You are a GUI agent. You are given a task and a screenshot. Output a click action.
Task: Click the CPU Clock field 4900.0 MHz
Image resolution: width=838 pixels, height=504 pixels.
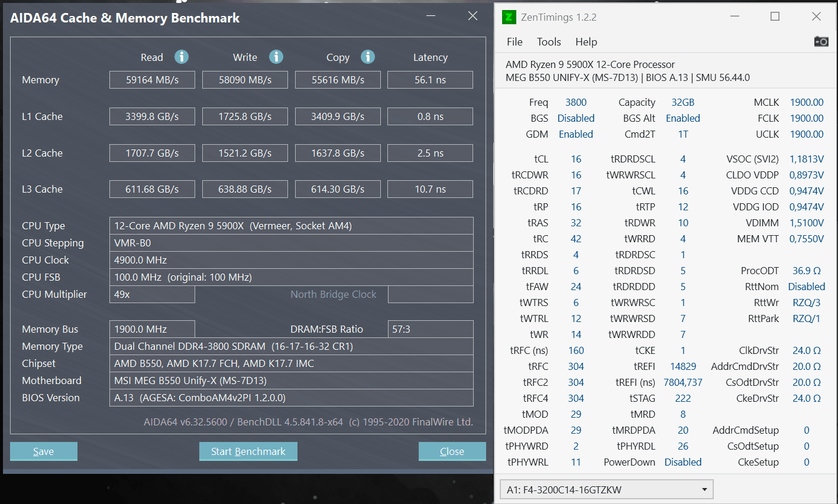(292, 260)
